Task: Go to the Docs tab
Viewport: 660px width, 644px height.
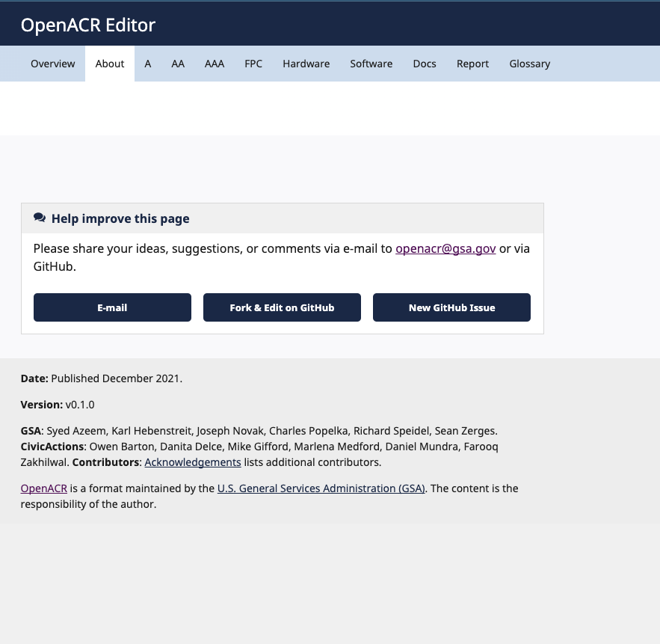Action: click(x=424, y=64)
